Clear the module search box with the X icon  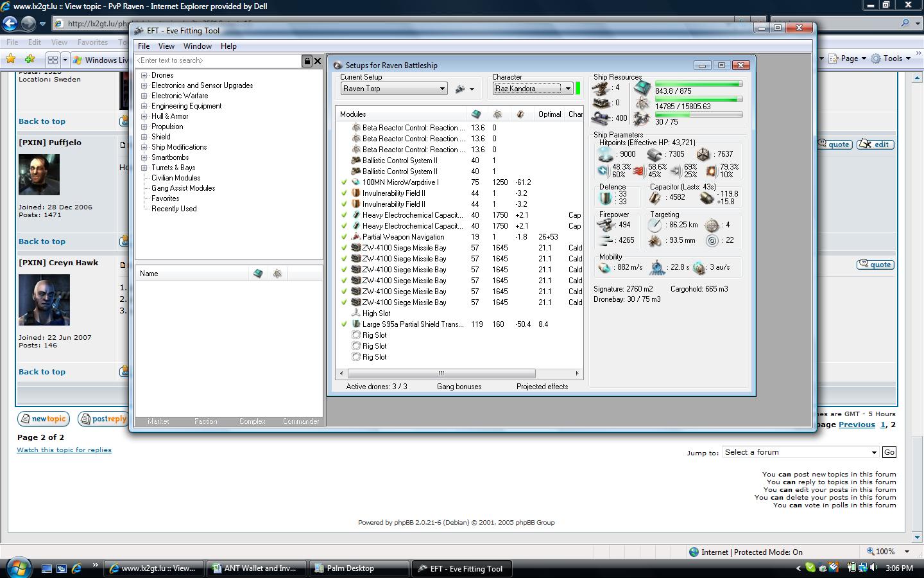click(x=317, y=61)
